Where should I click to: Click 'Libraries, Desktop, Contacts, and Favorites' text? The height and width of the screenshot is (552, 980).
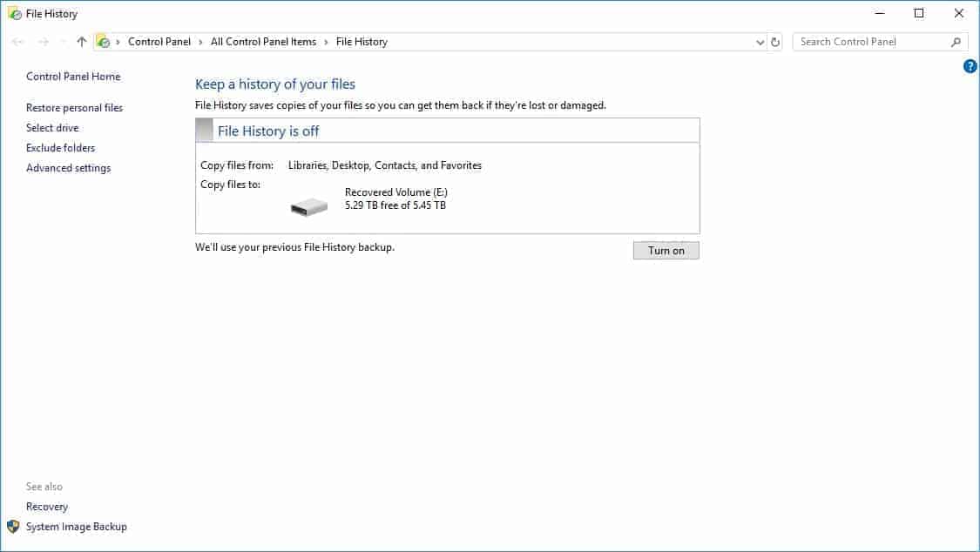tap(385, 165)
